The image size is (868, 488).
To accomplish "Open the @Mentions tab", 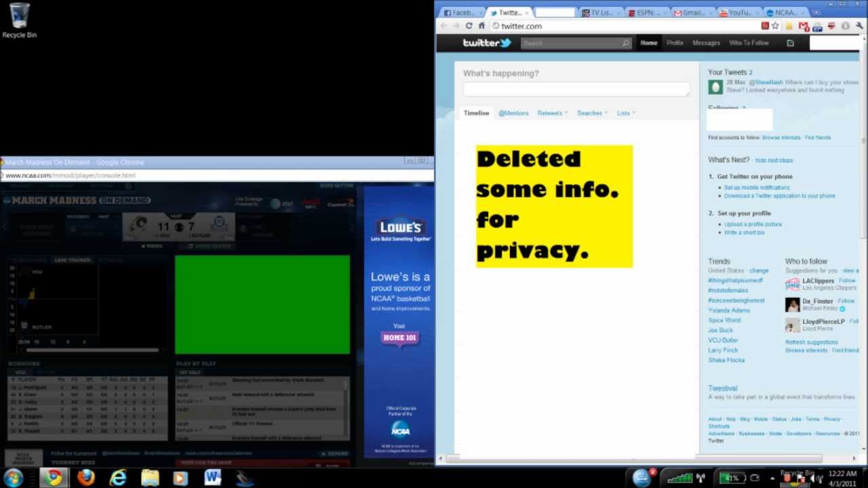I will point(513,113).
